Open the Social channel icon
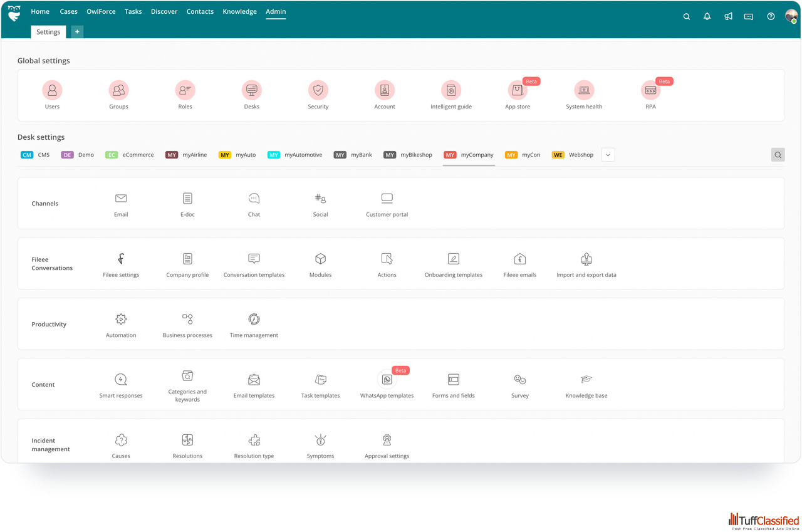 coord(320,198)
